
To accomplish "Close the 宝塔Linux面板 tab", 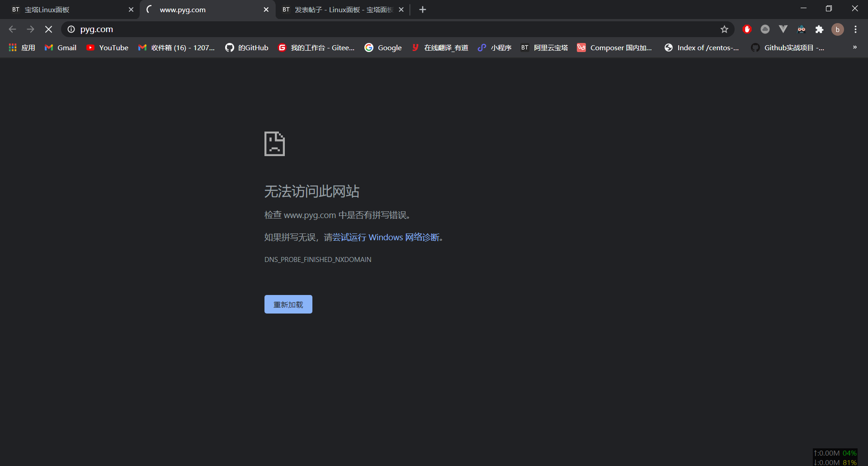I will [x=131, y=10].
